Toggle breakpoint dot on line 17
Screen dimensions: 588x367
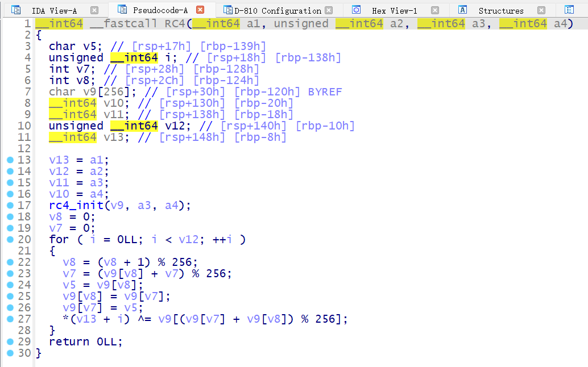pos(10,205)
